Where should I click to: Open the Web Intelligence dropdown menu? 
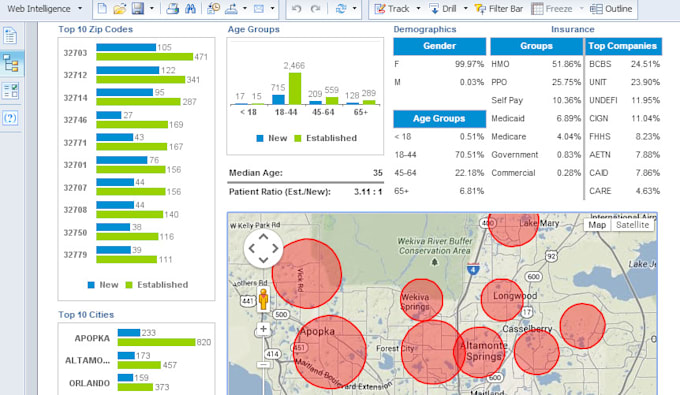click(44, 9)
